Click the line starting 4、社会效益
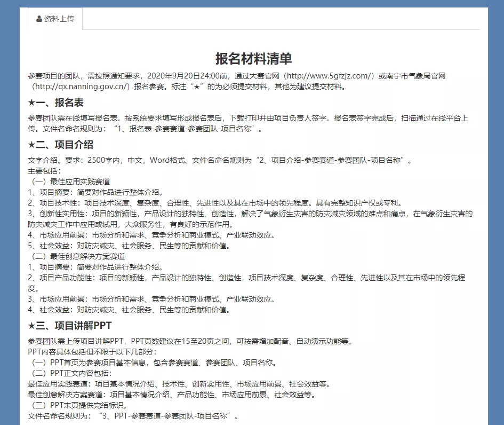 point(129,310)
